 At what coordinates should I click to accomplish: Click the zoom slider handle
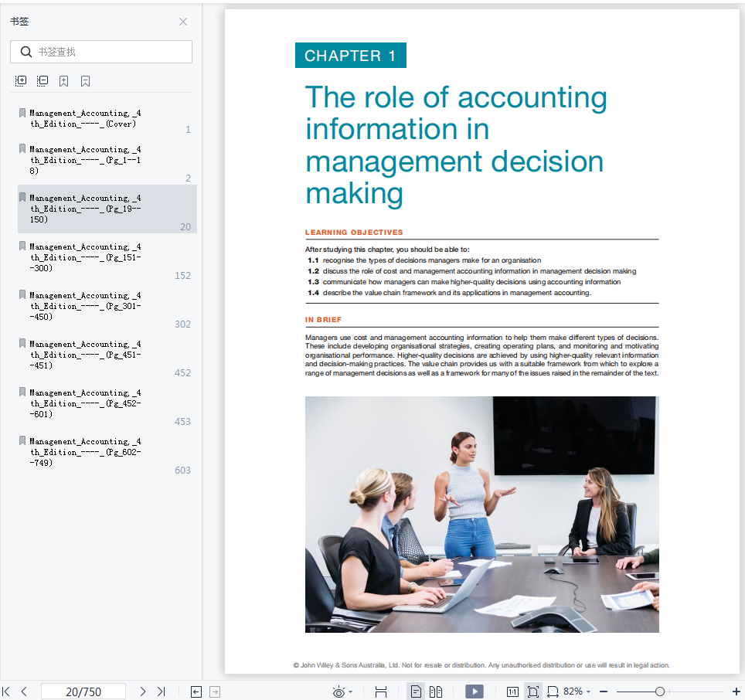659,692
